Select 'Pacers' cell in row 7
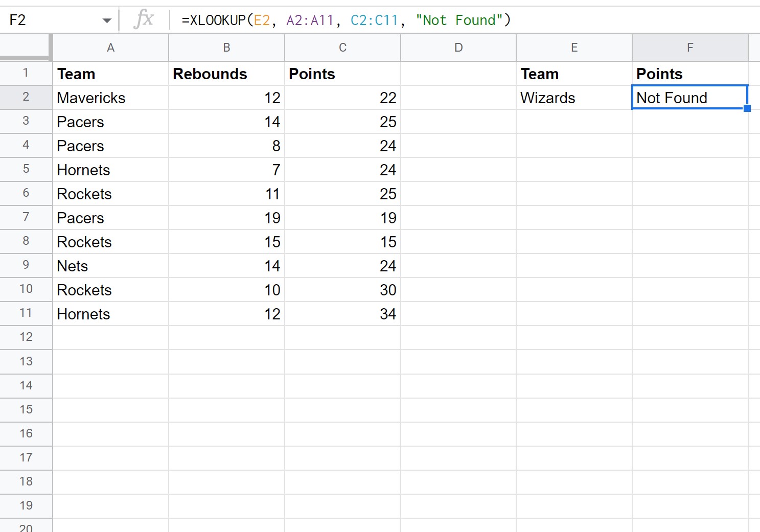Viewport: 760px width, 532px height. tap(111, 218)
